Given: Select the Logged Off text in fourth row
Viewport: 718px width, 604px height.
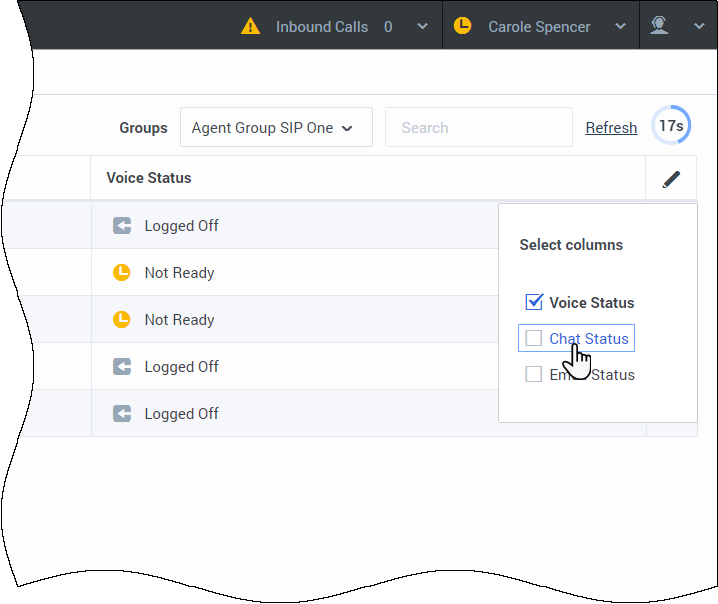Looking at the screenshot, I should click(x=181, y=367).
